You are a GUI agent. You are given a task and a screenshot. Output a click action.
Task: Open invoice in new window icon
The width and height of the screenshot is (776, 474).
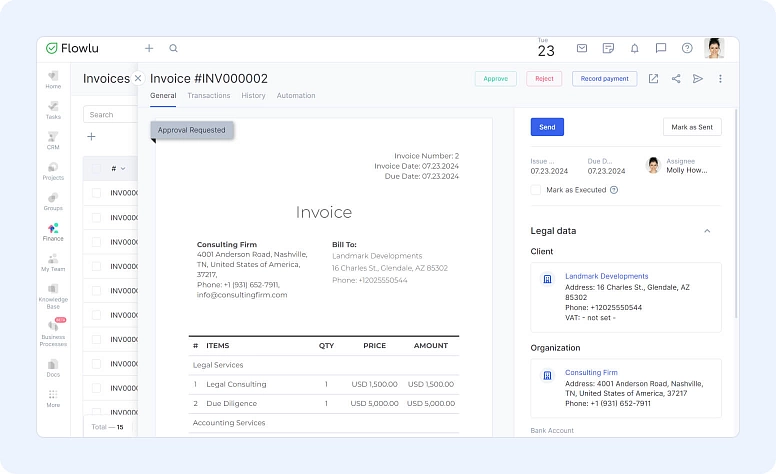point(653,79)
